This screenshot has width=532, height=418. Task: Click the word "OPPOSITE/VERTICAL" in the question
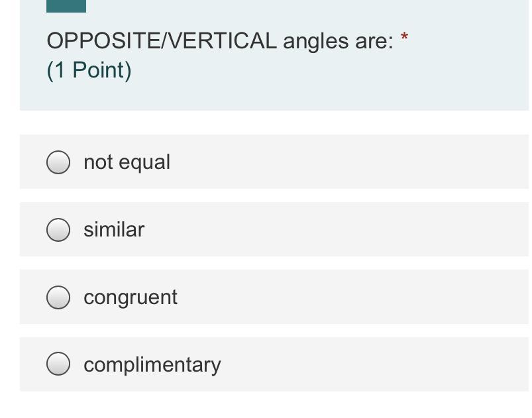[x=162, y=41]
